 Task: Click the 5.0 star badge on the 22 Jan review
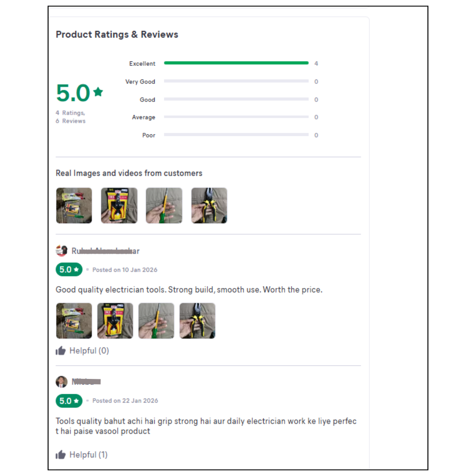pyautogui.click(x=69, y=401)
